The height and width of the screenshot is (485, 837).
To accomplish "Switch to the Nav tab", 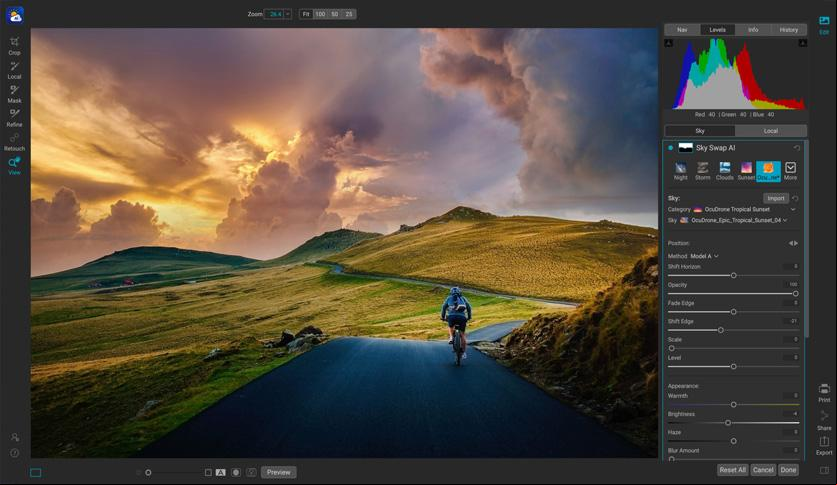I will (682, 30).
